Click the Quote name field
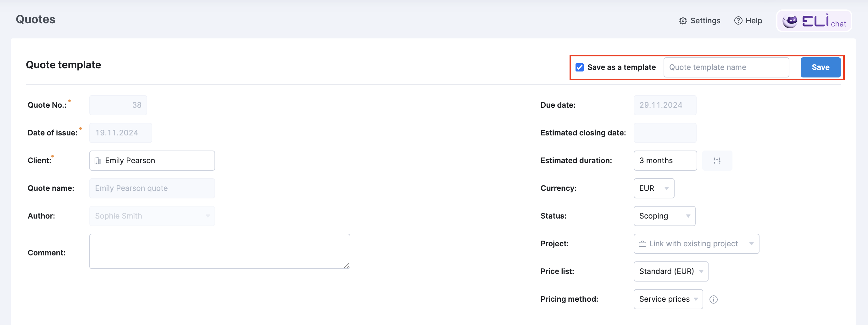 (x=152, y=188)
